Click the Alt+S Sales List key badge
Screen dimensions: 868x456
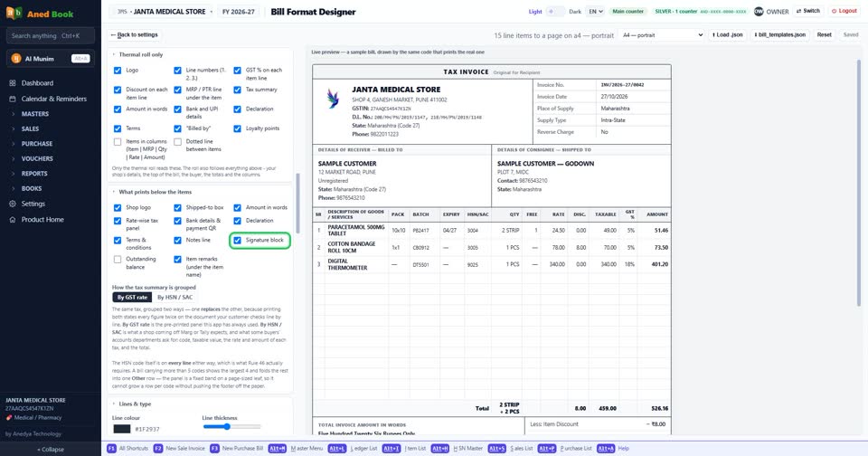(497, 448)
